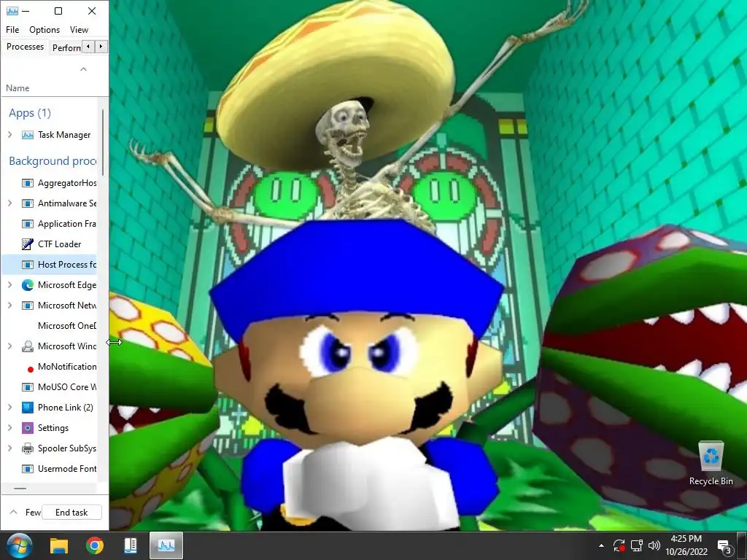Open the View menu
747x560 pixels.
tap(79, 29)
